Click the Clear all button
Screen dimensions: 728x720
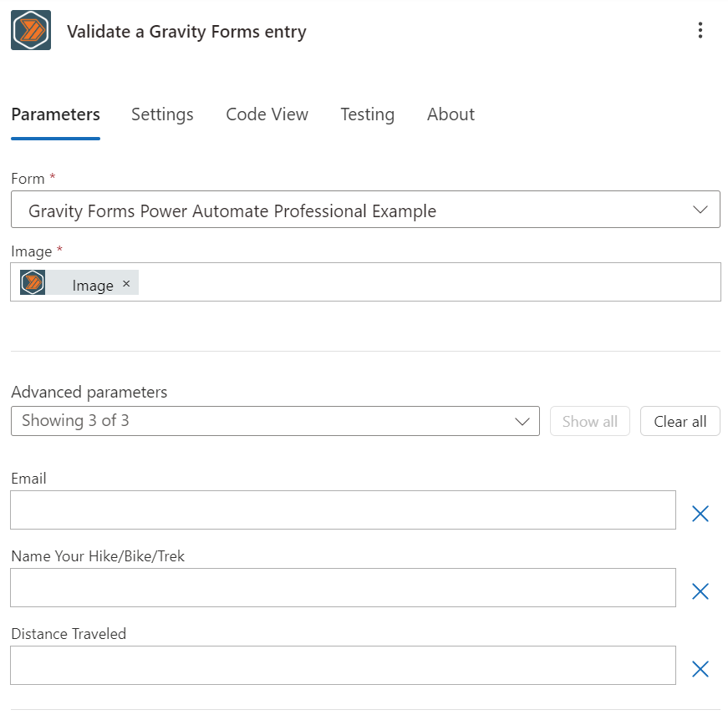(x=680, y=421)
